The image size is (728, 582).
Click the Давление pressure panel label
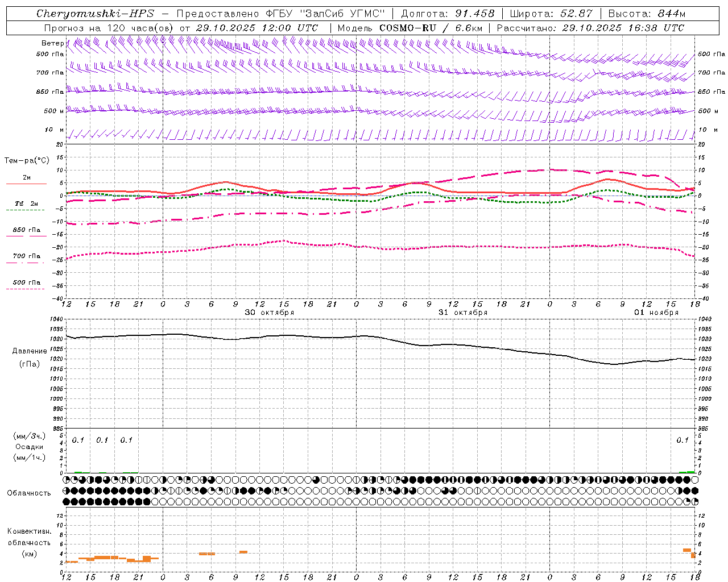coord(30,351)
